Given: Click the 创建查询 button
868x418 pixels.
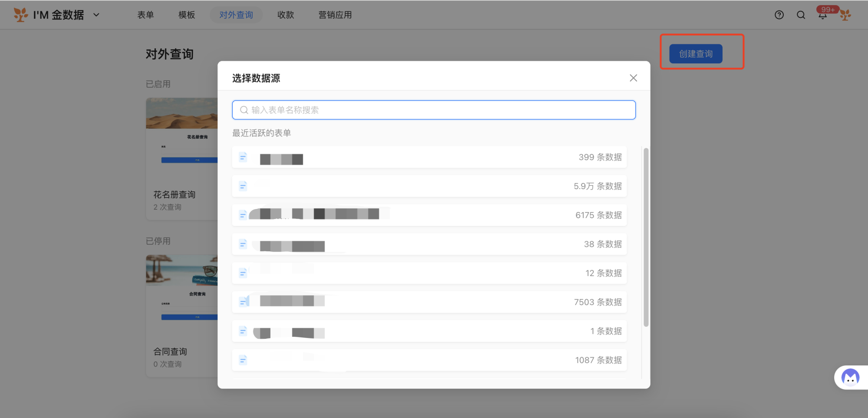Looking at the screenshot, I should [696, 54].
